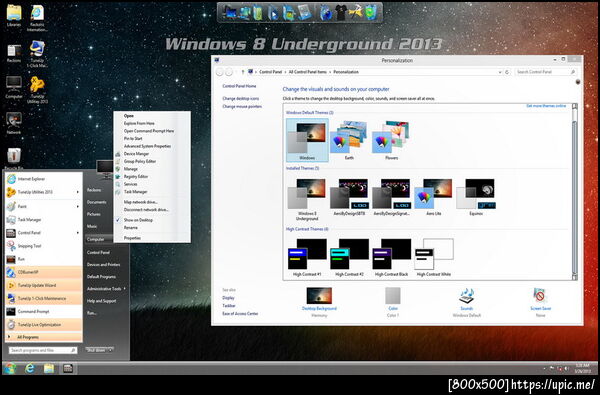Launch Snipping Tool from the Start menu
Image resolution: width=600 pixels, height=395 pixels.
[x=44, y=246]
